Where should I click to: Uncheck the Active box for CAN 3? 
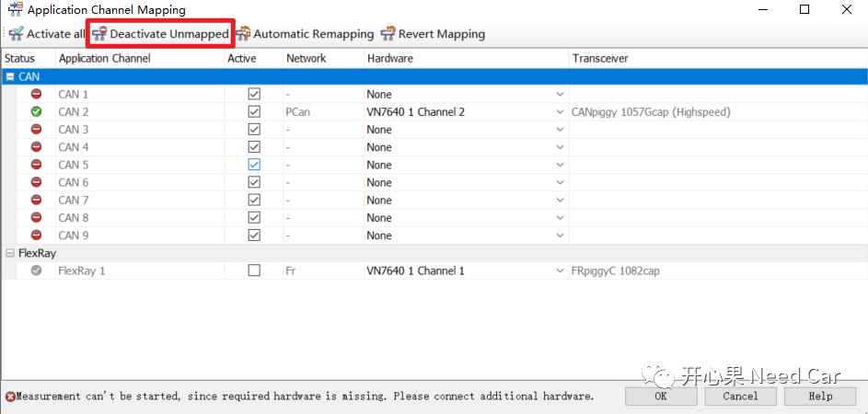tap(254, 130)
